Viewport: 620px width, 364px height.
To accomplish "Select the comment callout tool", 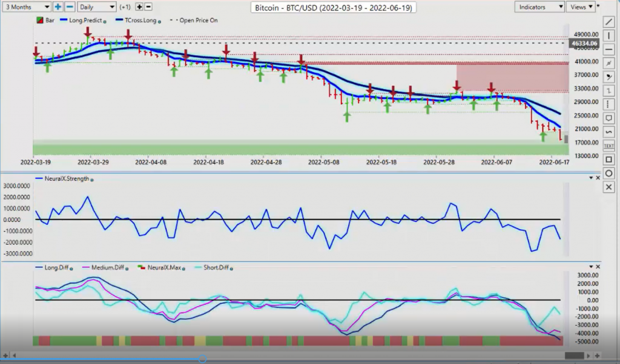I will (609, 119).
